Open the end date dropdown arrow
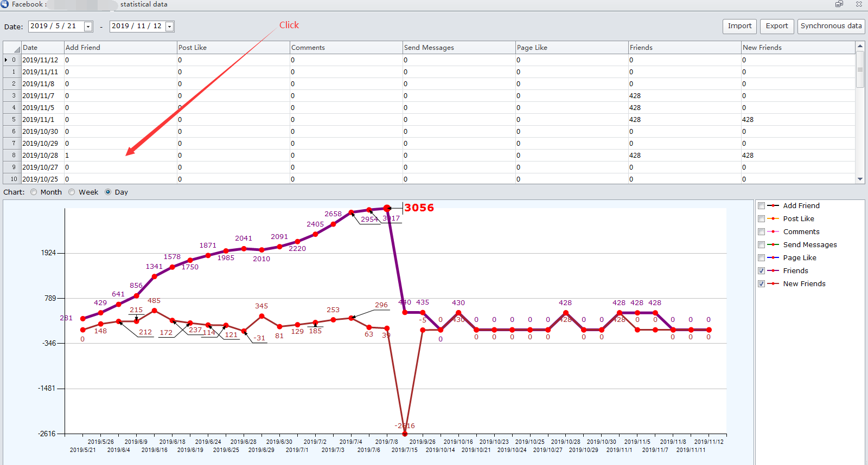Image resolution: width=868 pixels, height=465 pixels. coord(169,27)
